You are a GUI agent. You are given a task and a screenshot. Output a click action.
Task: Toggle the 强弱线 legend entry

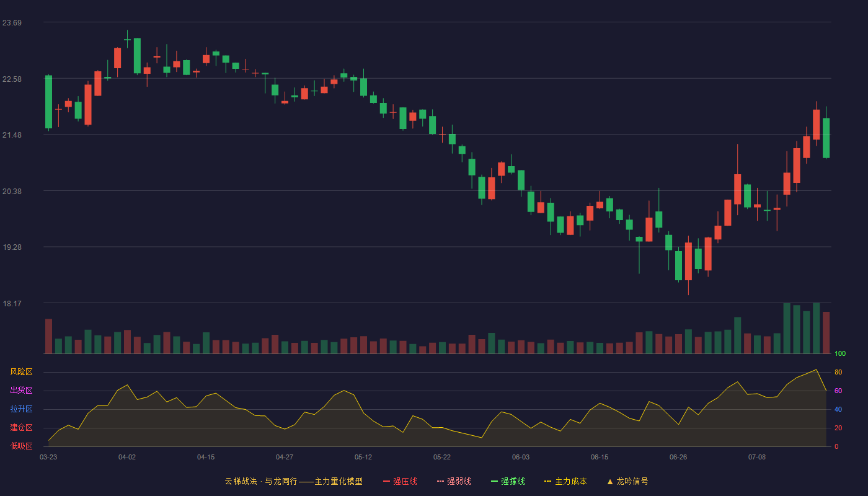point(454,481)
